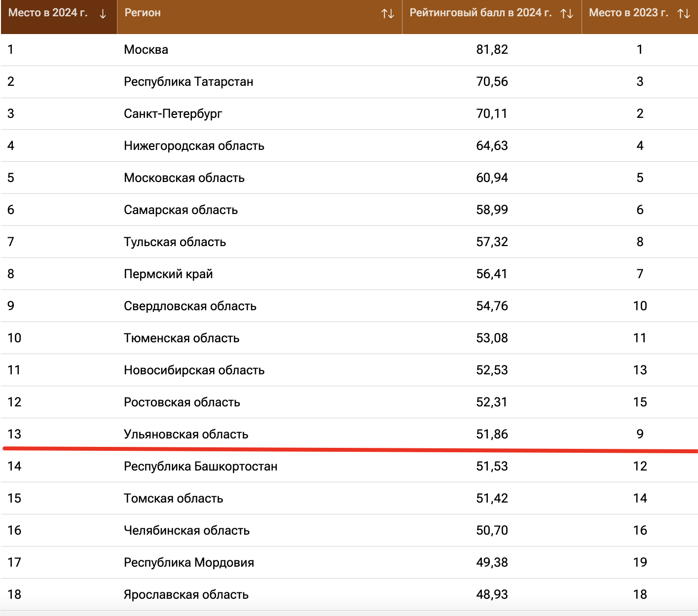698x616 pixels.
Task: Click the score 81,82 for Москва
Action: [492, 50]
